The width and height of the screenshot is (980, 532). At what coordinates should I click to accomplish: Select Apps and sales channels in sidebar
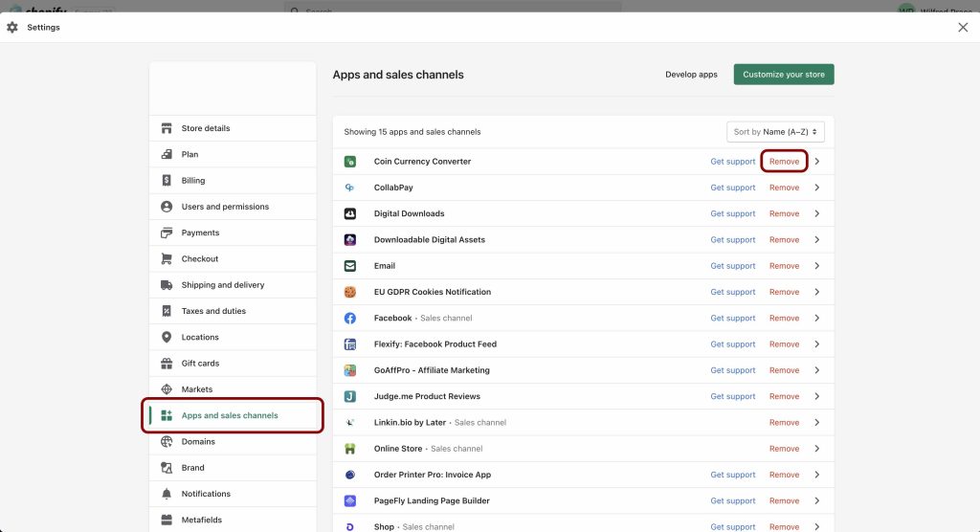pyautogui.click(x=233, y=415)
